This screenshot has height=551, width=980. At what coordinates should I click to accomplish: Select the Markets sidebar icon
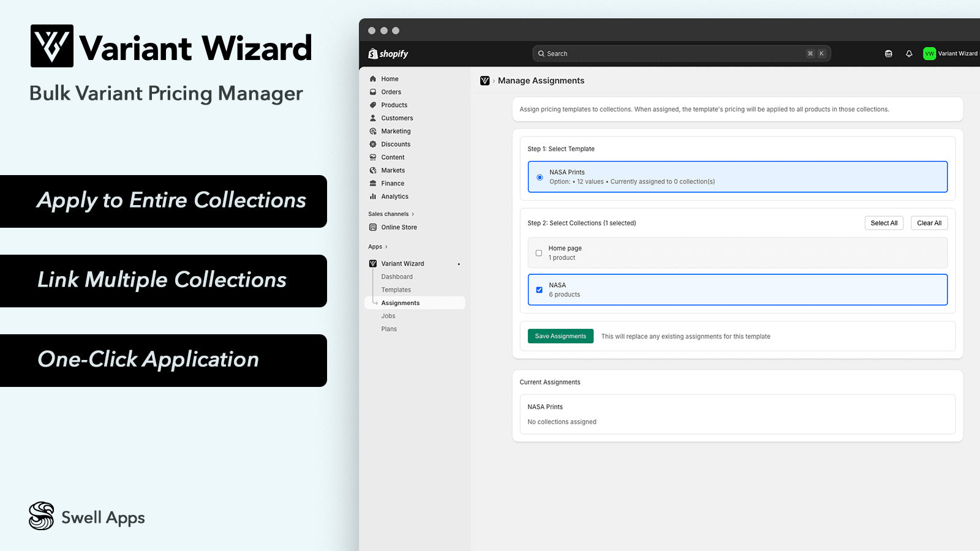click(x=374, y=170)
